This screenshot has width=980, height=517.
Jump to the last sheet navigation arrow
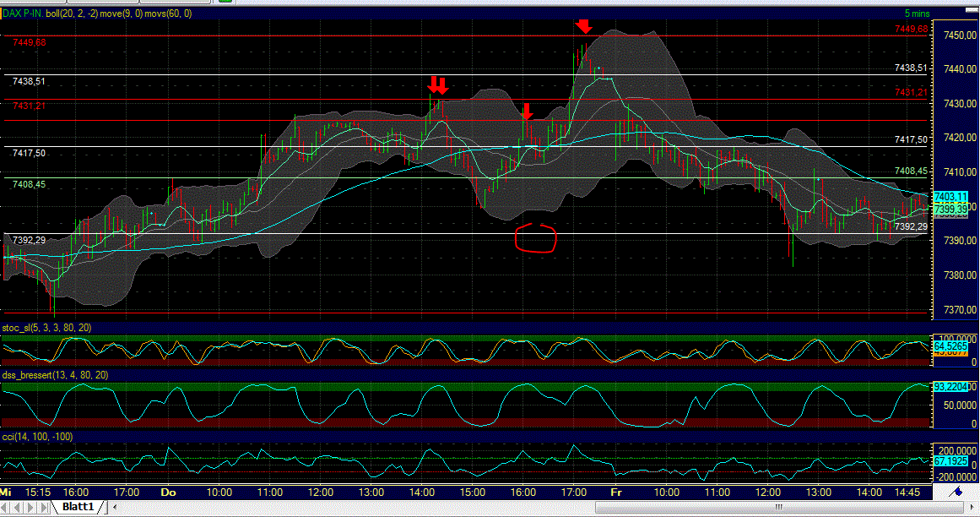pyautogui.click(x=42, y=507)
